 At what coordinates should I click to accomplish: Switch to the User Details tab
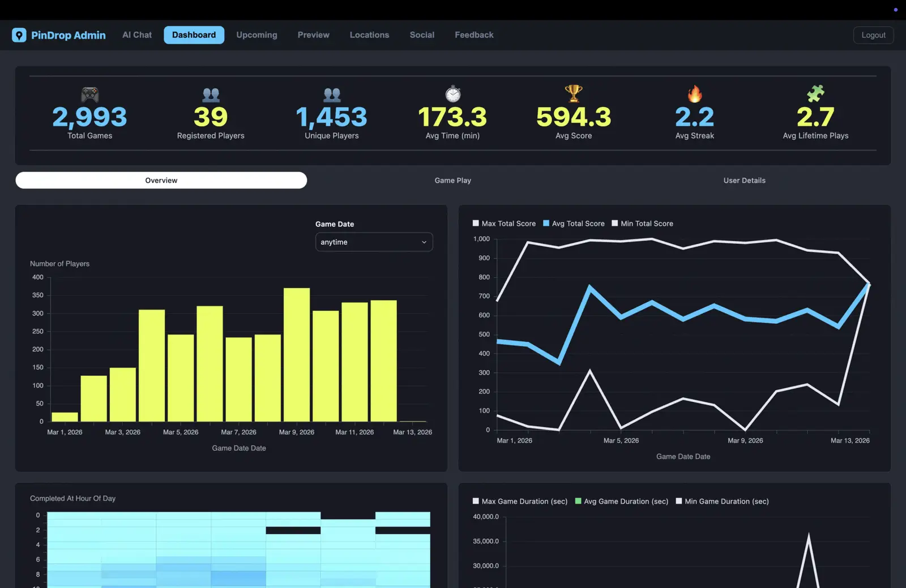[x=745, y=181]
